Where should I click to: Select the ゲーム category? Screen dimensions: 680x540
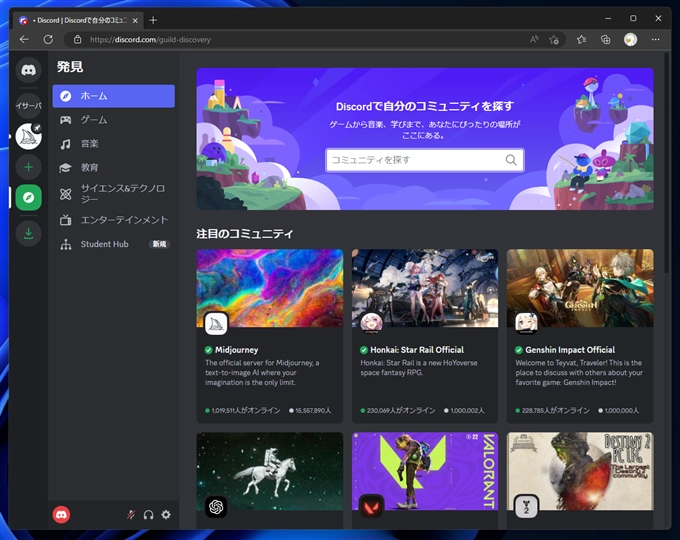[x=114, y=120]
